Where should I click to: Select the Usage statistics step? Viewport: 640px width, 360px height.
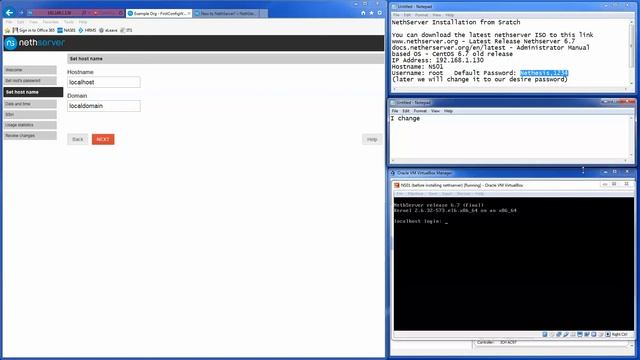click(30, 125)
